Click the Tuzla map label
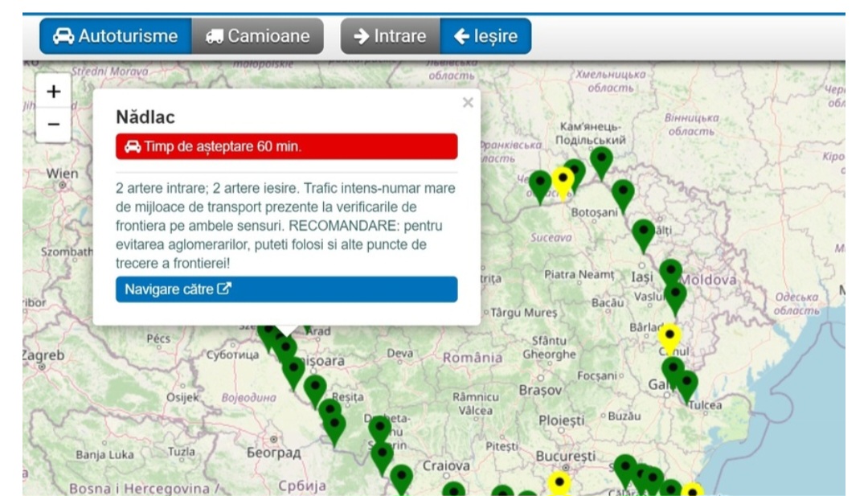 coord(181,452)
